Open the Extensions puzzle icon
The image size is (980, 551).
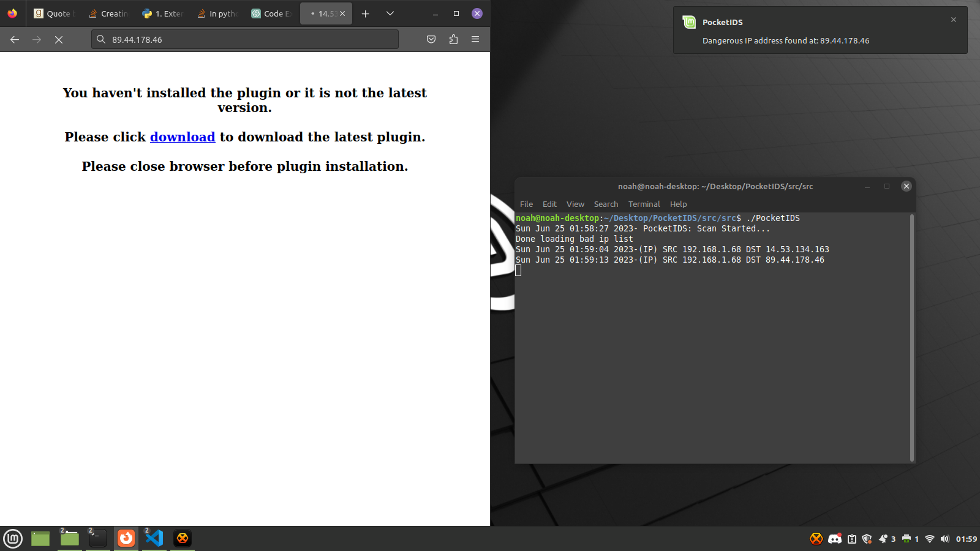pos(453,39)
